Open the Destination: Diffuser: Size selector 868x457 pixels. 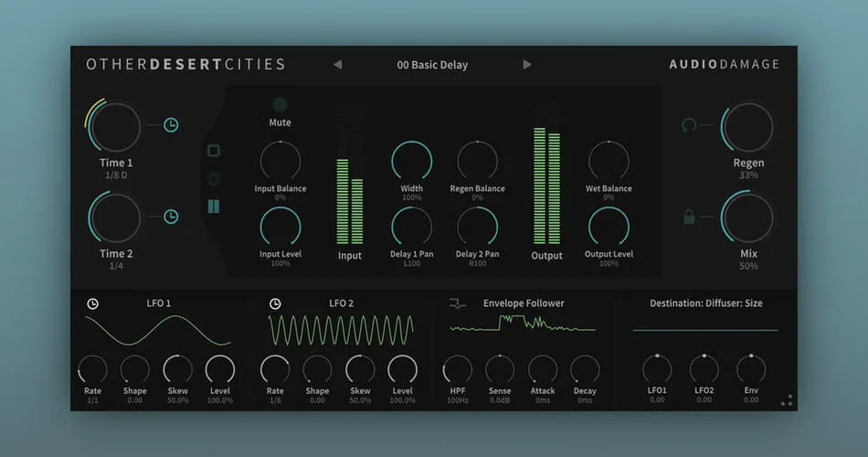(705, 303)
